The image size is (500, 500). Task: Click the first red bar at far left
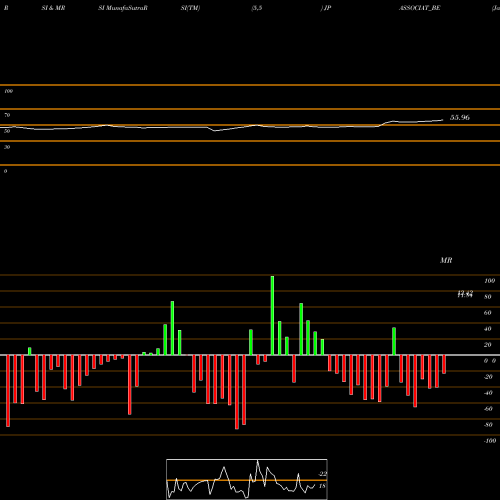8,391
